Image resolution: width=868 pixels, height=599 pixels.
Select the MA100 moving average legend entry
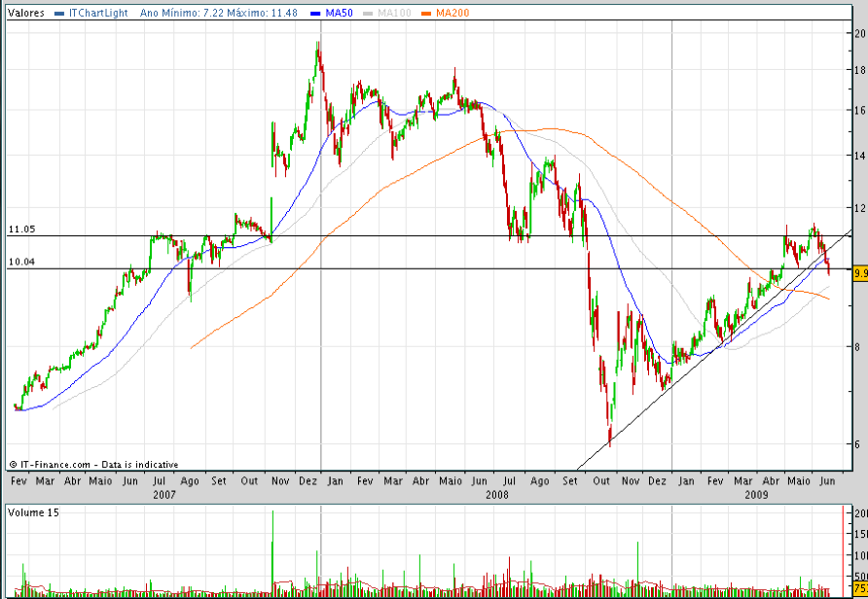[394, 13]
